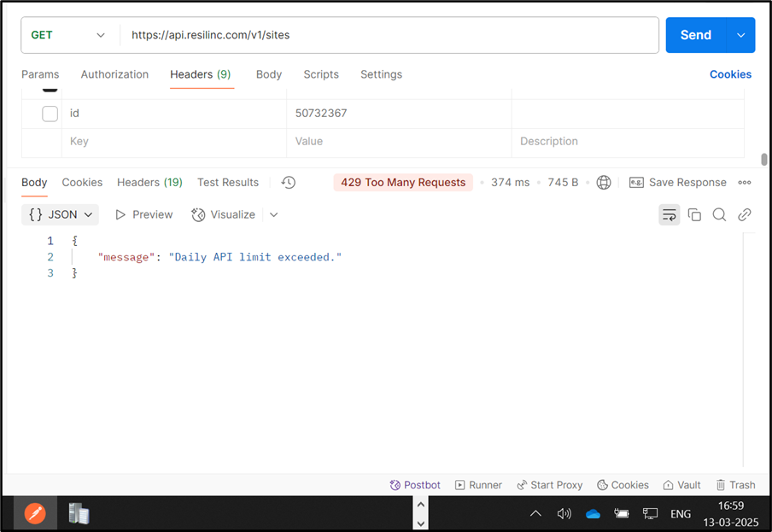Click the Description header field
The image size is (772, 532).
click(x=628, y=142)
